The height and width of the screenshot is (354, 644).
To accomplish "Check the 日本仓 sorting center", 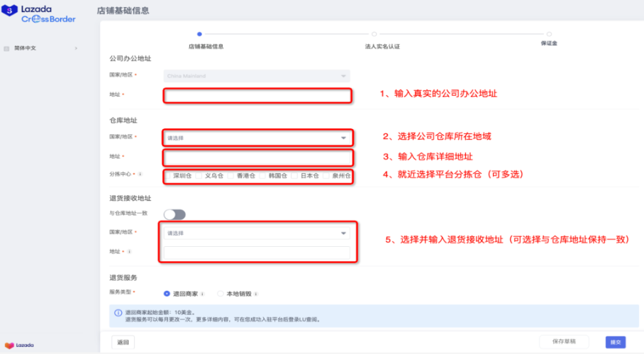I will pyautogui.click(x=294, y=176).
